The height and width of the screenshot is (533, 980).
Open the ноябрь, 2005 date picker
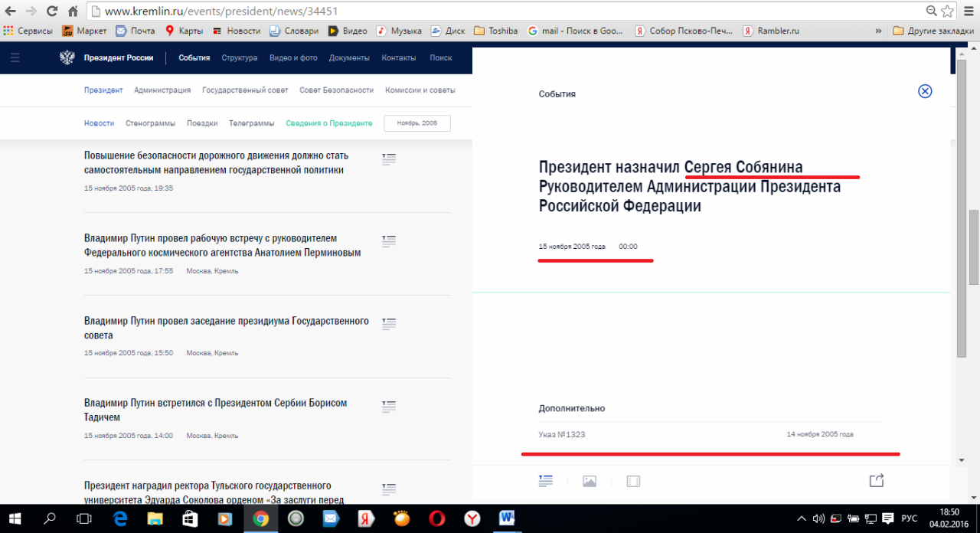pos(417,123)
